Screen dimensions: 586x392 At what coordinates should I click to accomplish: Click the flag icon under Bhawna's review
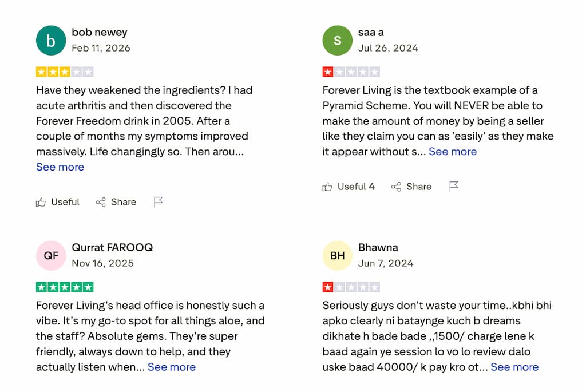click(454, 389)
